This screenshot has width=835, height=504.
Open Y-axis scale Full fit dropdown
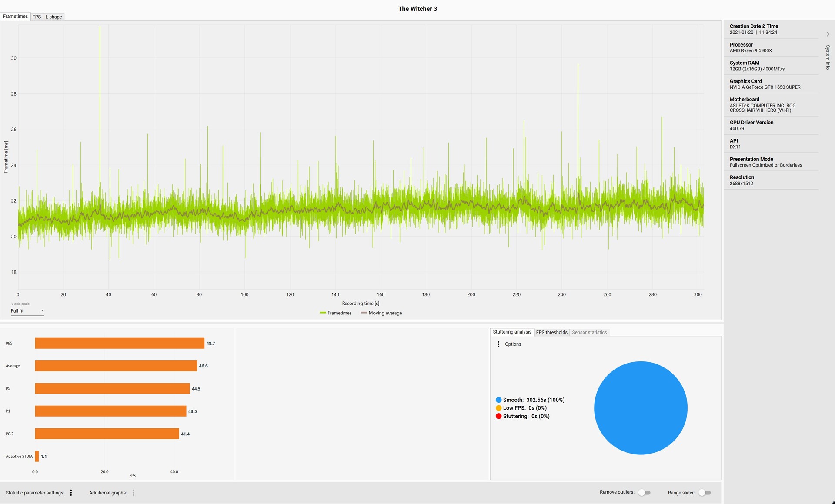point(27,311)
